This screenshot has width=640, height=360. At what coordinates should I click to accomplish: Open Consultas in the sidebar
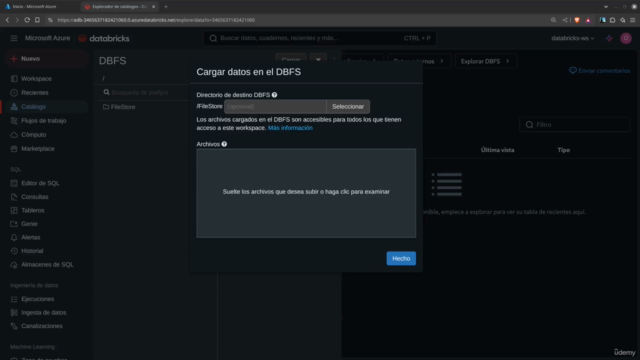tap(35, 197)
